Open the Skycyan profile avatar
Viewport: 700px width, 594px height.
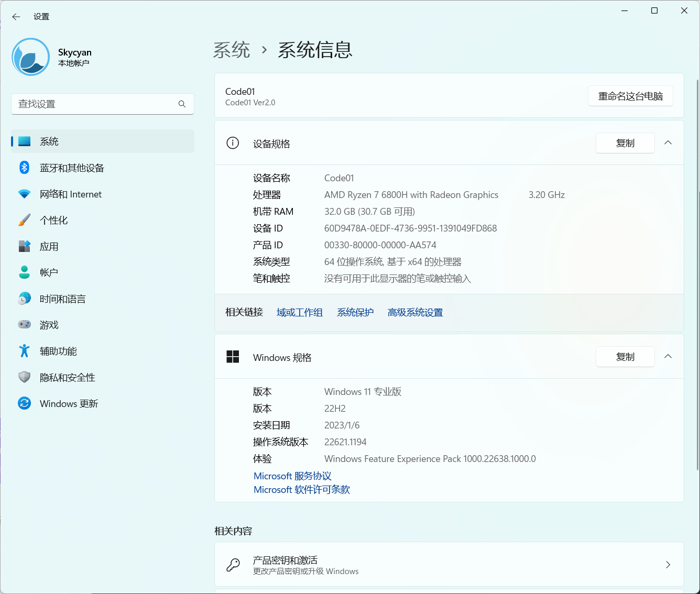pyautogui.click(x=31, y=57)
